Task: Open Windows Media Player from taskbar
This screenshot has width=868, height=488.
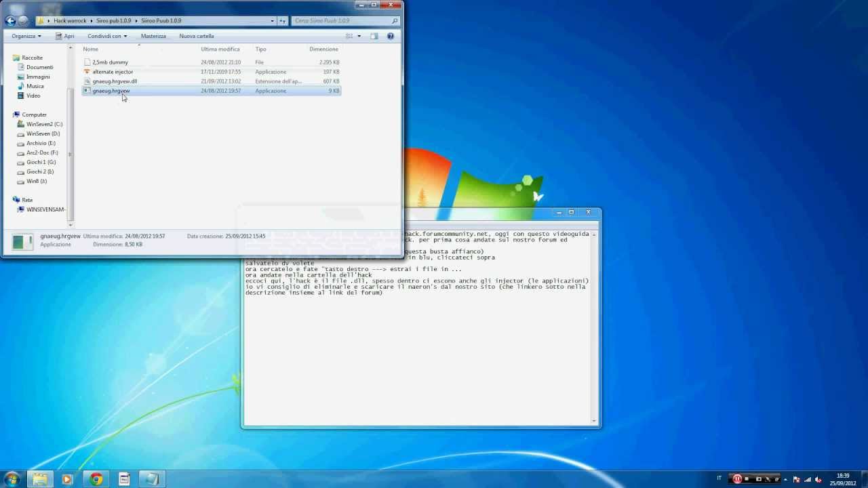Action: click(x=66, y=479)
